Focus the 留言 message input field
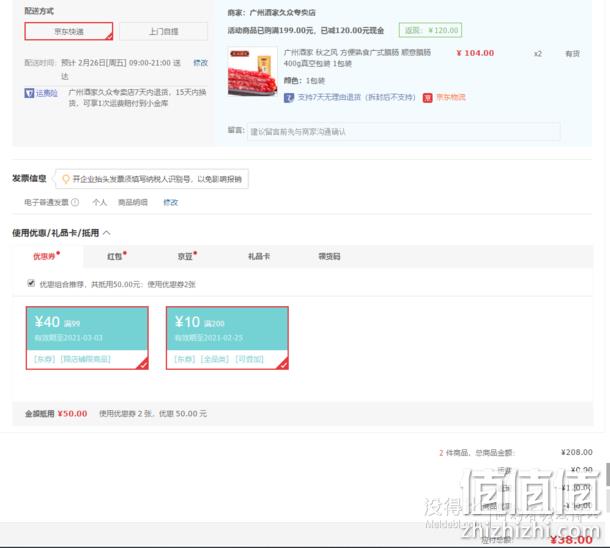Image resolution: width=610 pixels, height=548 pixels. [x=403, y=131]
